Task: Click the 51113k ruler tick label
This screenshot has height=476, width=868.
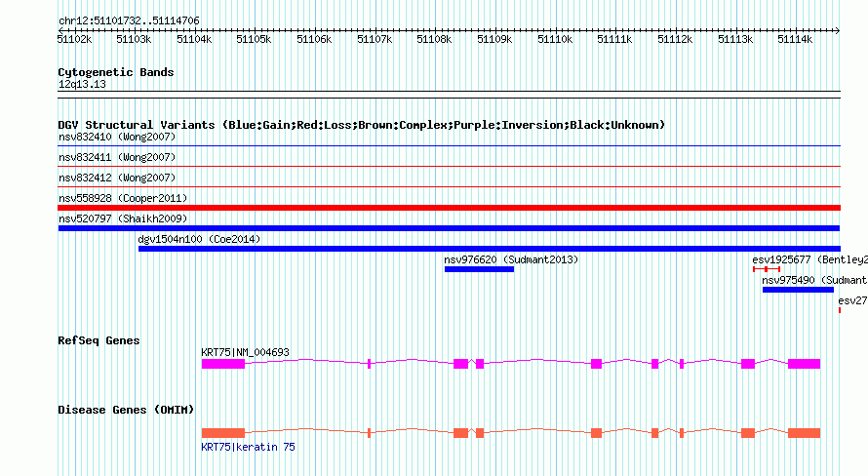Action: (x=735, y=39)
